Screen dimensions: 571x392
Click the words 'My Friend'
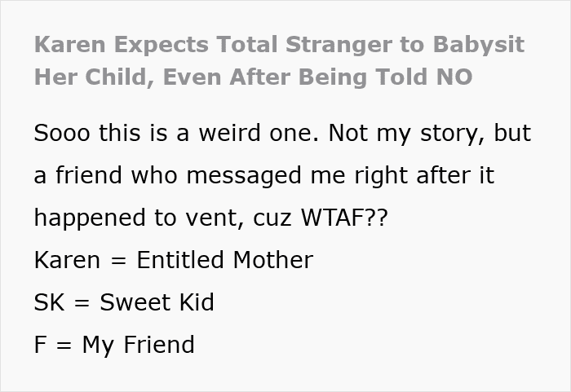tap(139, 345)
